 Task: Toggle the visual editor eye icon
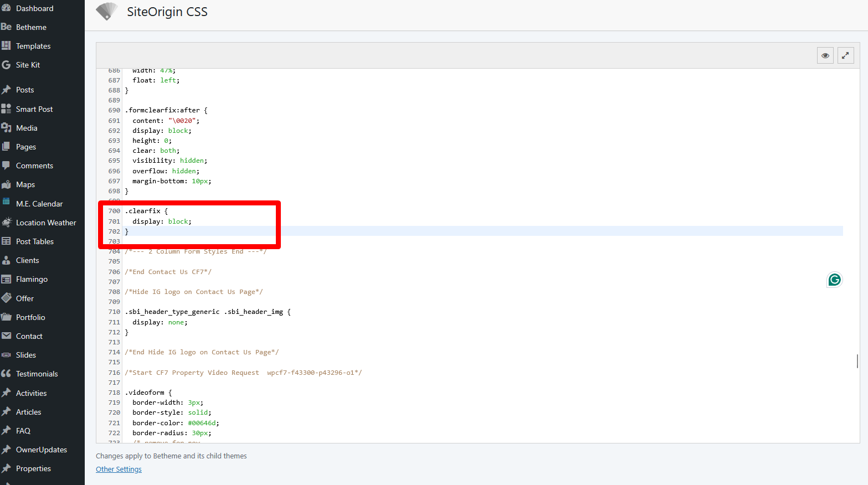pos(825,55)
